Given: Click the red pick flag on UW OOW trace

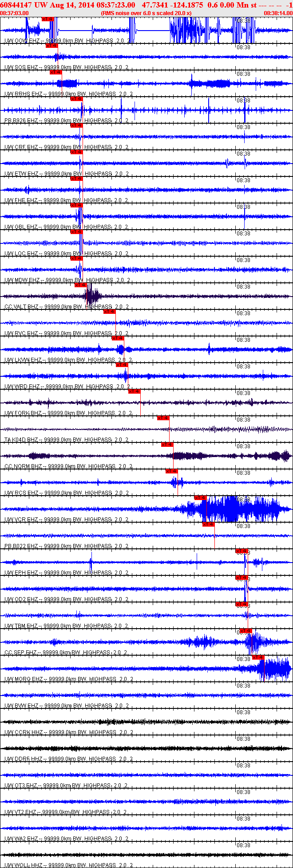Looking at the screenshot, I should (x=48, y=19).
